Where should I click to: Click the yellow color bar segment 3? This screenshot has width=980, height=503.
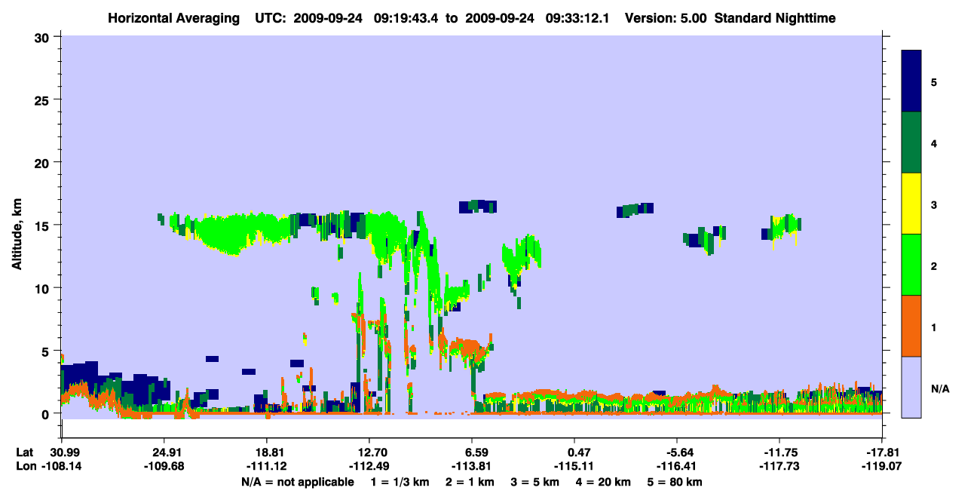pos(911,204)
